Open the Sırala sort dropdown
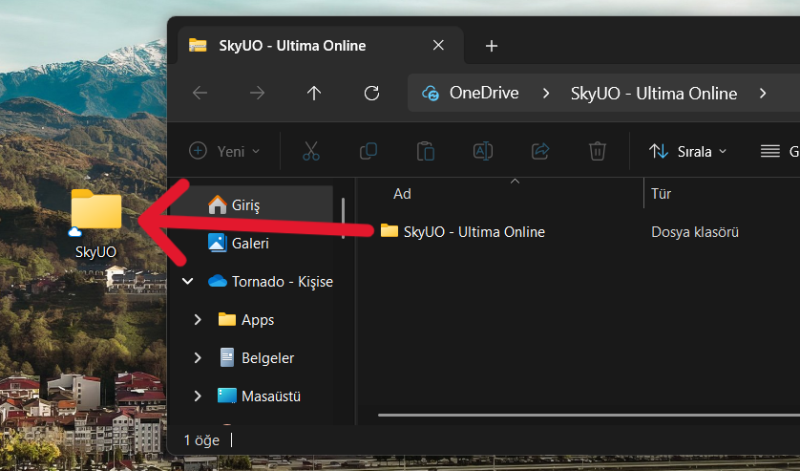 [x=687, y=152]
